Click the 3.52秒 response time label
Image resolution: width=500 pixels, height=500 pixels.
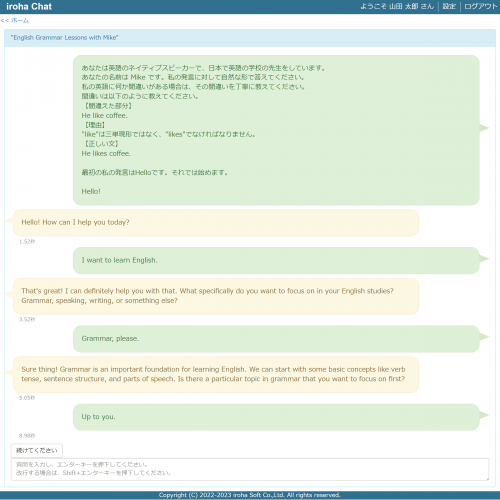[x=27, y=319]
